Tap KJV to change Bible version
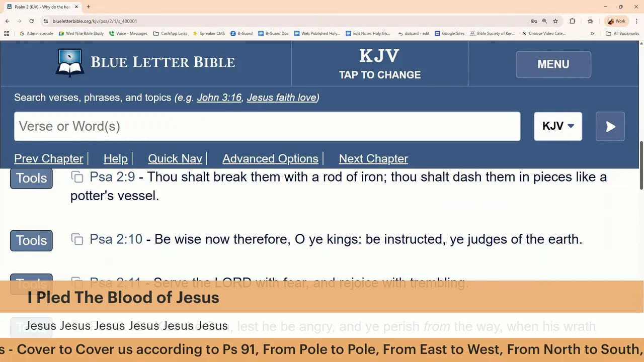The width and height of the screenshot is (644, 362). point(380,64)
